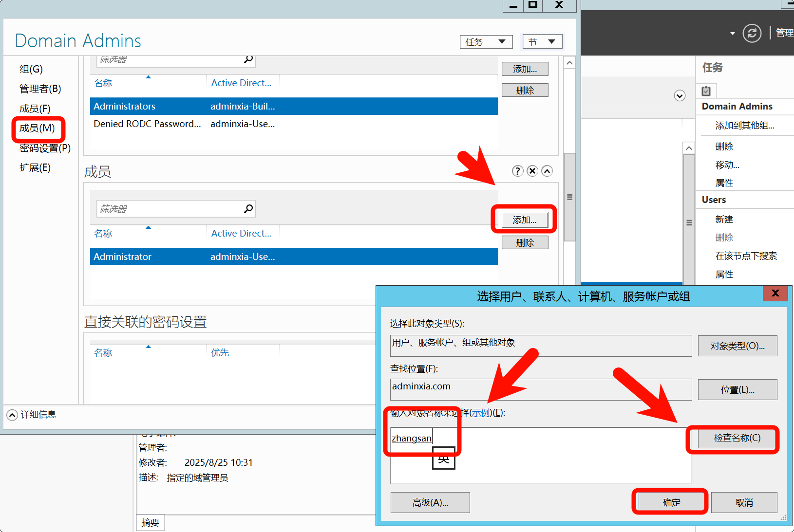Select 成员(M) in the left navigation

click(37, 128)
